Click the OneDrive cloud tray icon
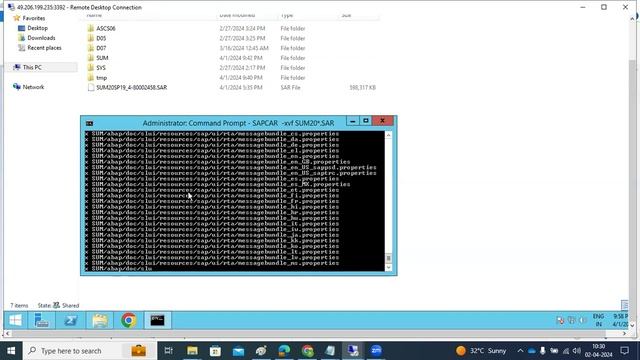Screen dimensions: 640x360 [531, 351]
